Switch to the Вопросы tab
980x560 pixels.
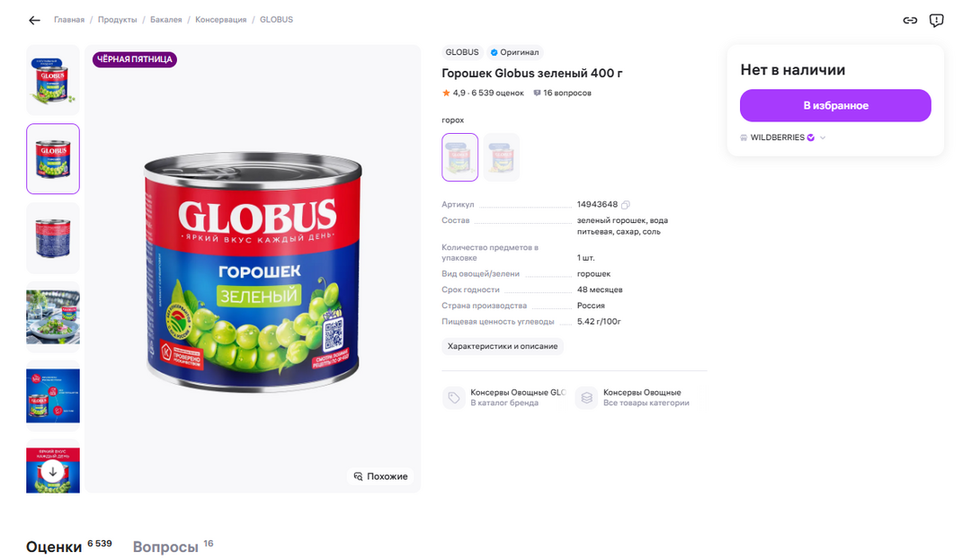pos(165,546)
